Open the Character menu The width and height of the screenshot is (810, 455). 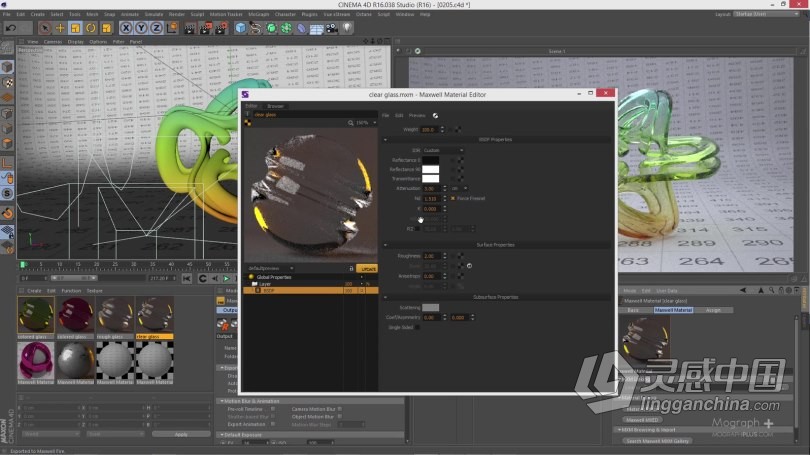(x=285, y=14)
